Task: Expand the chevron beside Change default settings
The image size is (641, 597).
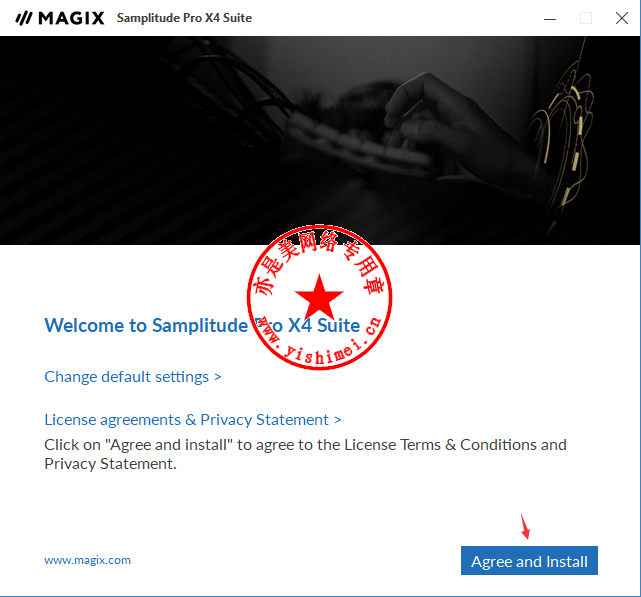Action: coord(218,377)
